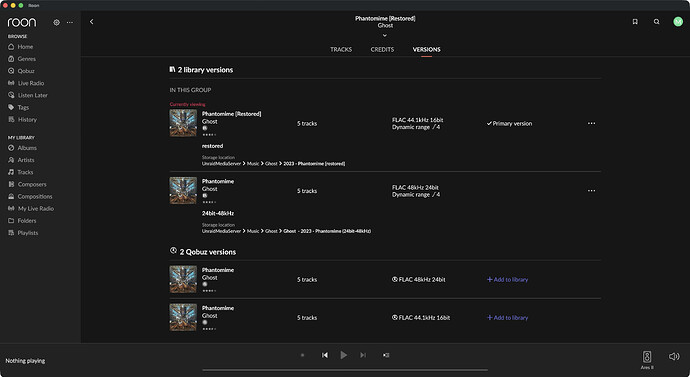Skip to previous track
Screen dimensions: 690x377
pos(325,355)
